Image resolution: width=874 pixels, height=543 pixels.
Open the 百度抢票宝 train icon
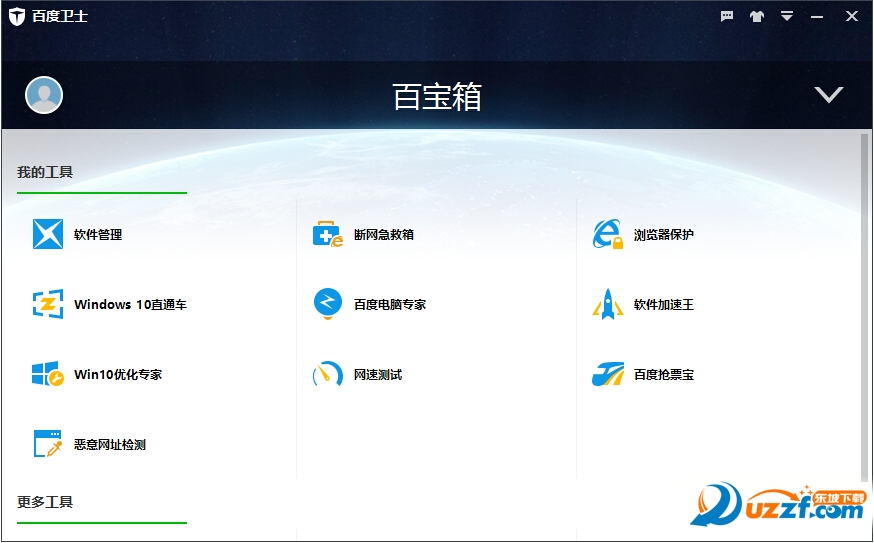pyautogui.click(x=607, y=375)
